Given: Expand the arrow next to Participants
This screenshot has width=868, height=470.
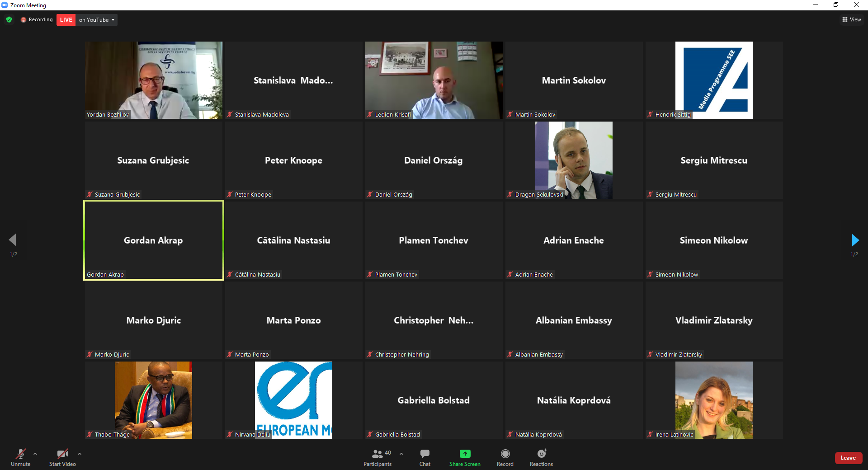Looking at the screenshot, I should (x=401, y=454).
